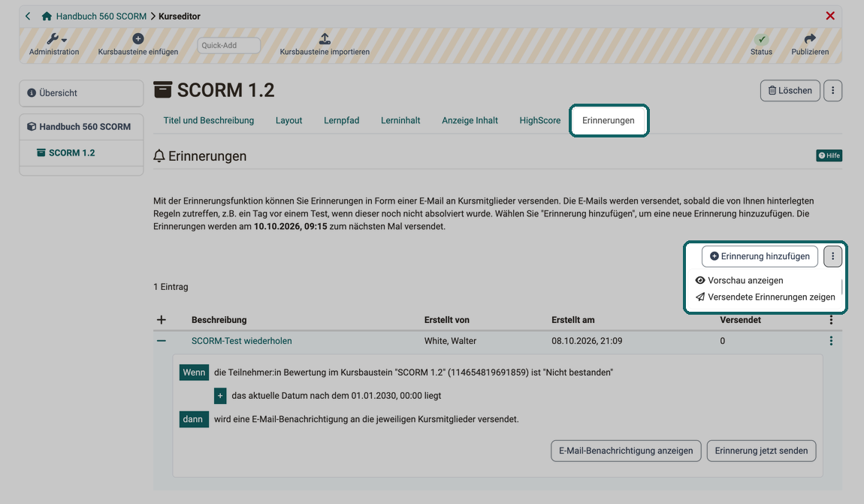Choose Versendete Erinnerungen zeigen entry
864x504 pixels.
click(765, 297)
